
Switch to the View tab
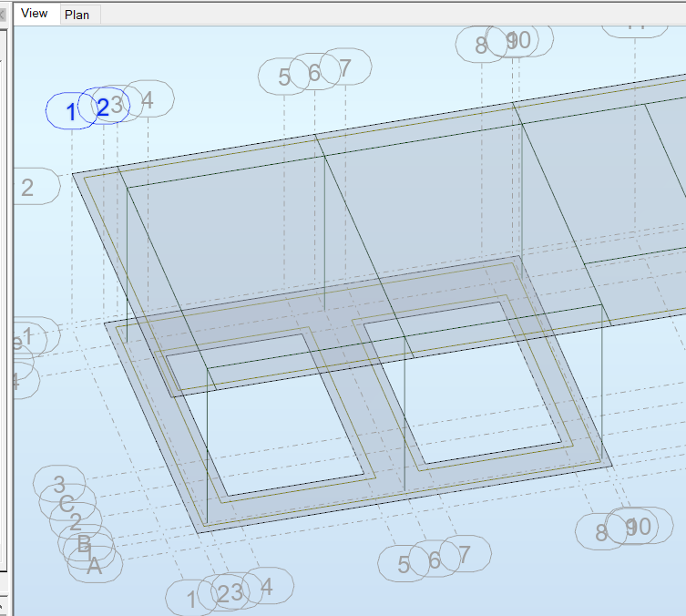(34, 14)
